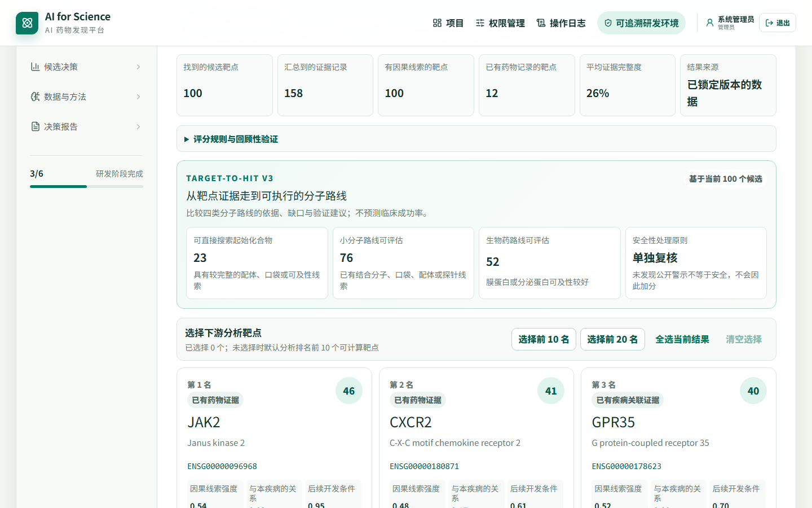Expand the 决策报告 sidebar chevron
812x508 pixels.
(138, 126)
